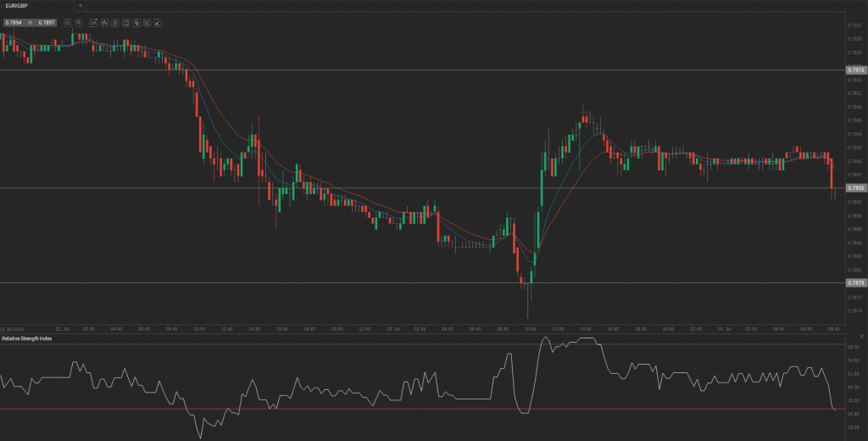Select the 0.7895 current price label

click(854, 188)
